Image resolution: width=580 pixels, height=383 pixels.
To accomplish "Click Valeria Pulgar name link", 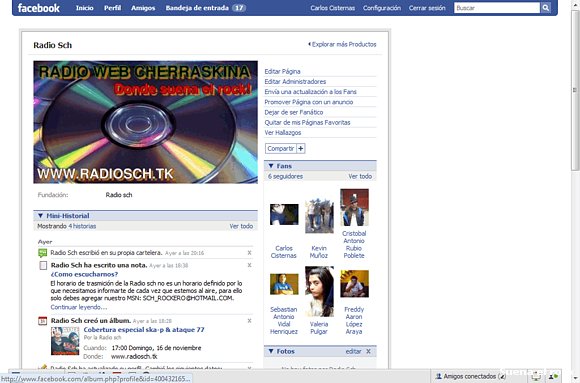I will [x=319, y=328].
